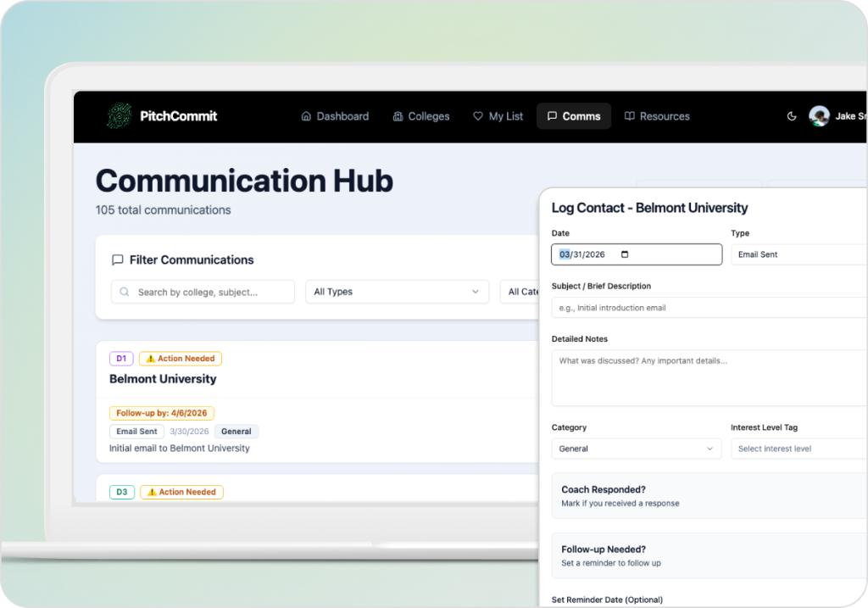
Task: Expand the Category dropdown set to General
Action: pos(637,449)
